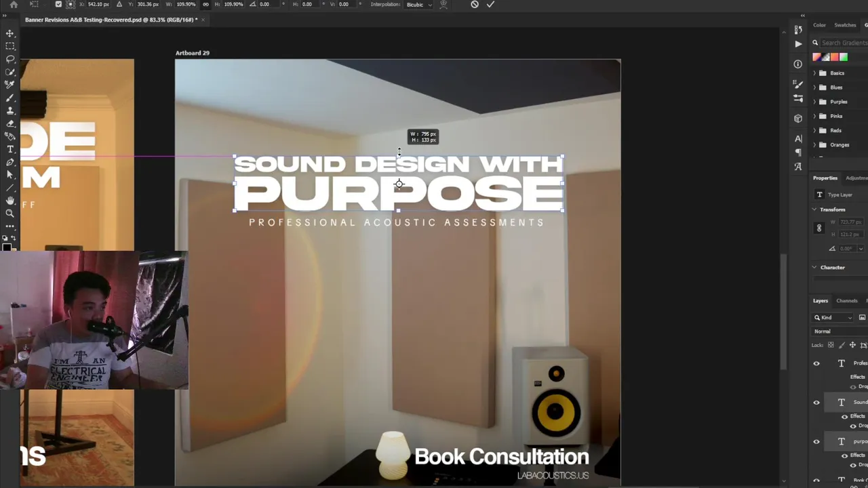Click the lock transparent pixels icon
The image size is (868, 488).
click(831, 345)
